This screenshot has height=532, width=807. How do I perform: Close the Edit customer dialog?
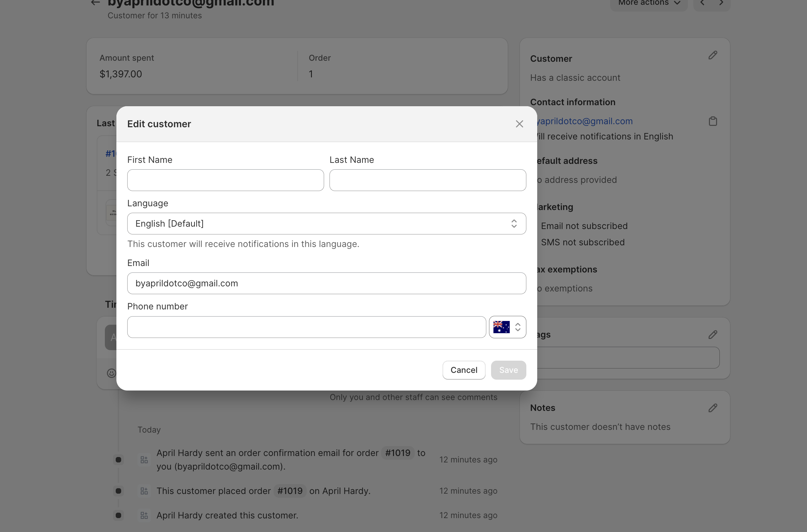click(x=519, y=124)
